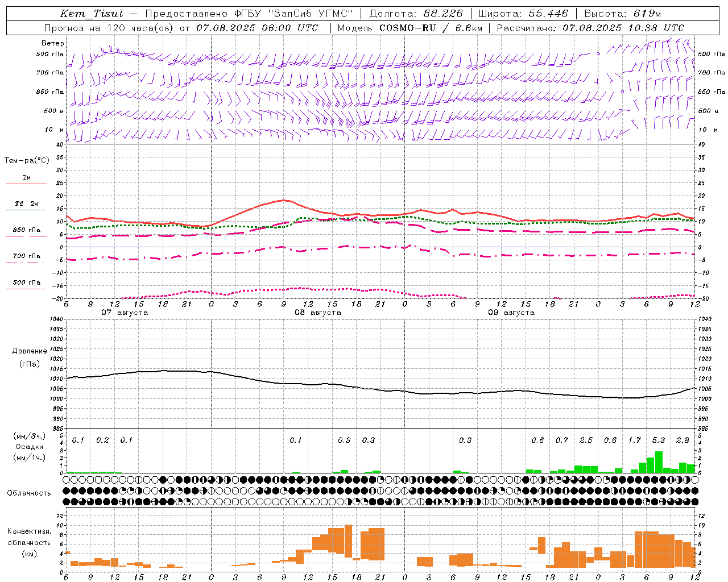This screenshot has width=728, height=582.
Task: Click the Прогноз на 120 часа(ов) text
Action: [x=110, y=28]
